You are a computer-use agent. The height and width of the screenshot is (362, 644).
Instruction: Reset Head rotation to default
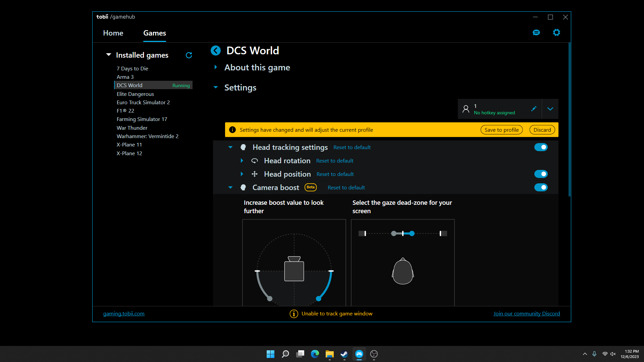point(335,161)
